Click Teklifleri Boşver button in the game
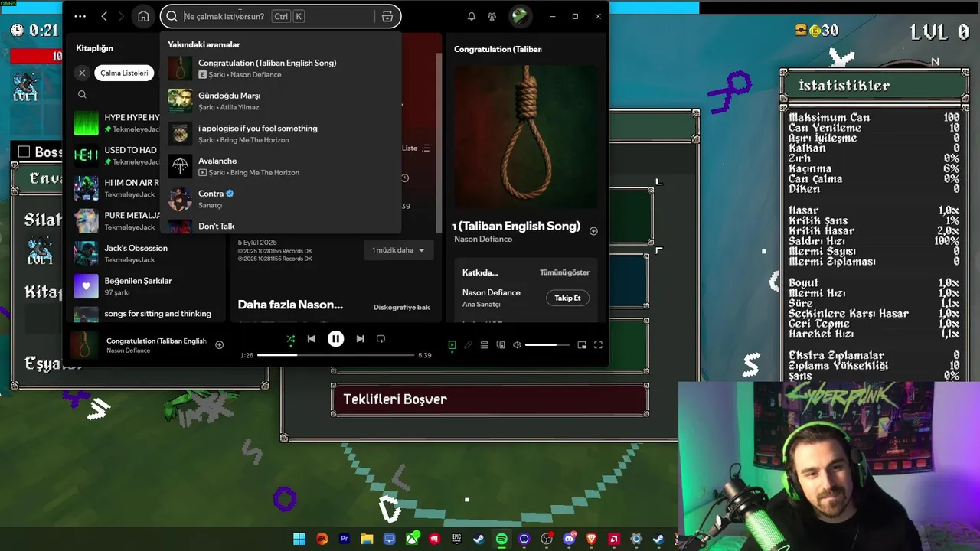Image resolution: width=980 pixels, height=551 pixels. pos(490,399)
